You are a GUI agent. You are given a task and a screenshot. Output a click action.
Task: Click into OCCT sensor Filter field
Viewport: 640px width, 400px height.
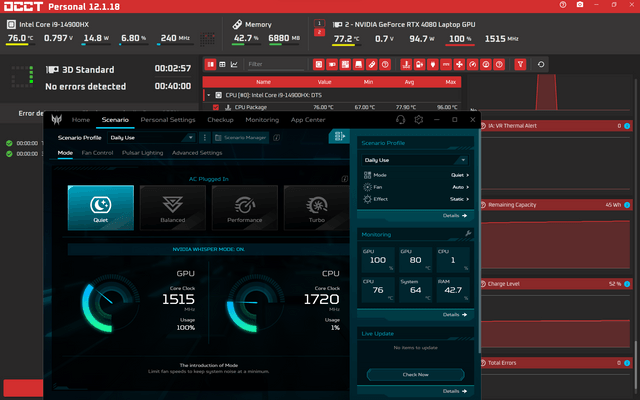click(276, 64)
